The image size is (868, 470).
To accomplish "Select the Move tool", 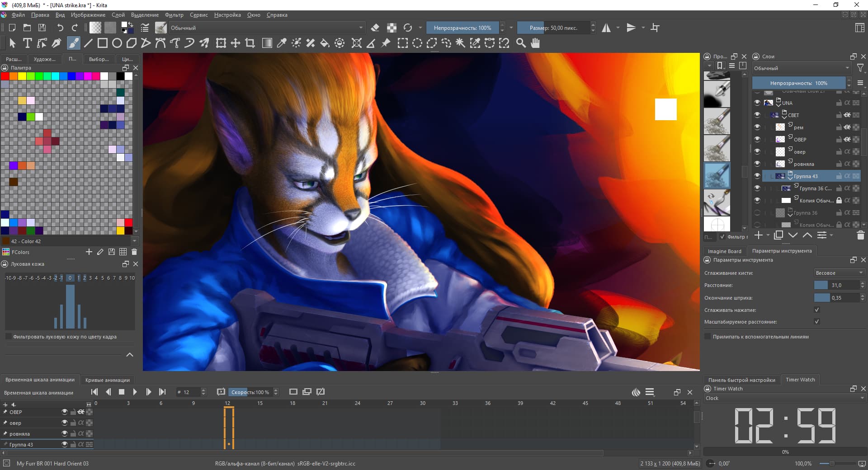I will click(x=236, y=43).
